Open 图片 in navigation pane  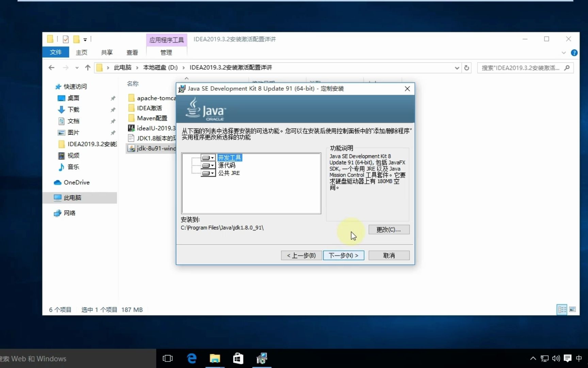click(x=73, y=133)
